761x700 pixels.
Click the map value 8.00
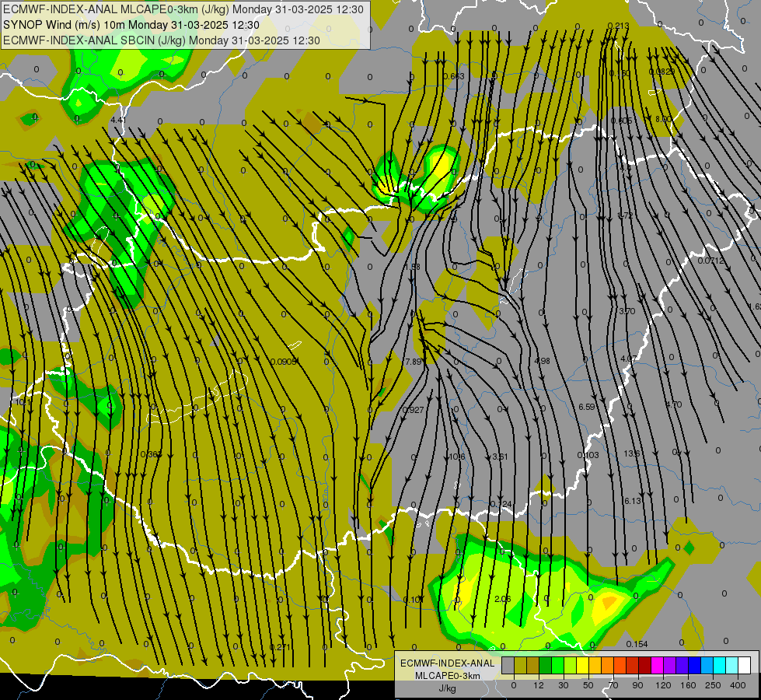pos(663,119)
